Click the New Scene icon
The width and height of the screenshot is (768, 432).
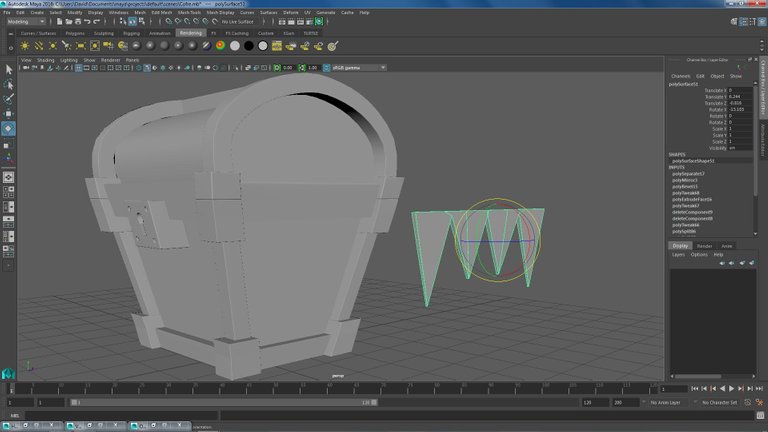59,22
